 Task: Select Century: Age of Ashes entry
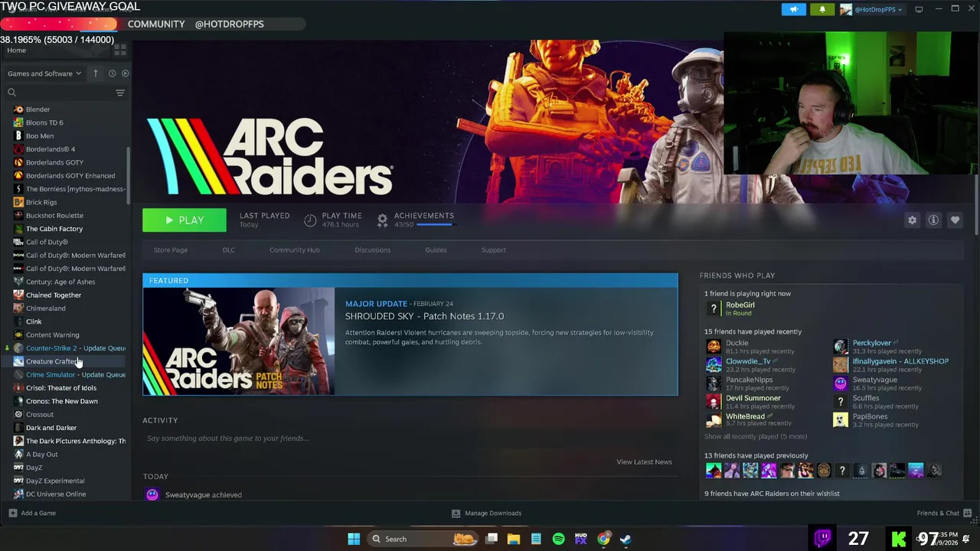point(60,282)
